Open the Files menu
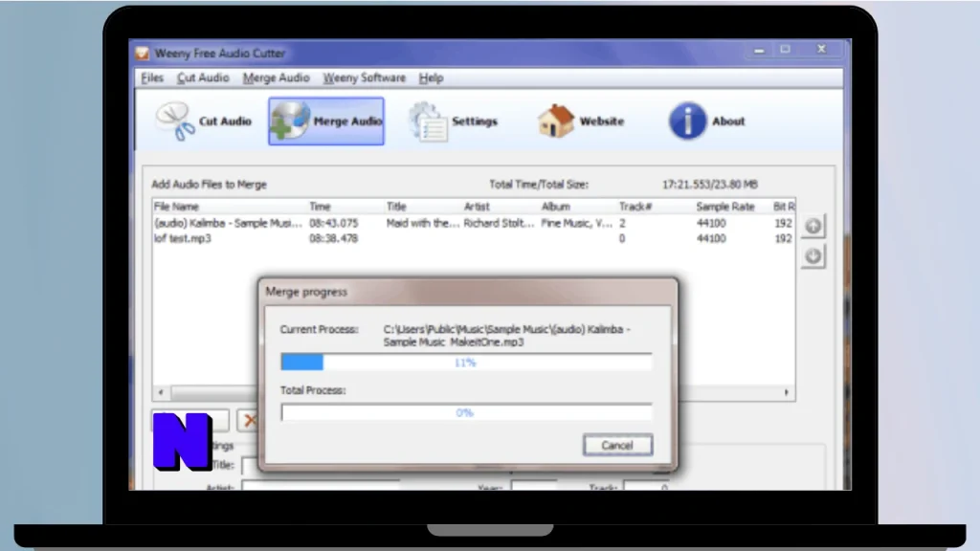 tap(152, 78)
